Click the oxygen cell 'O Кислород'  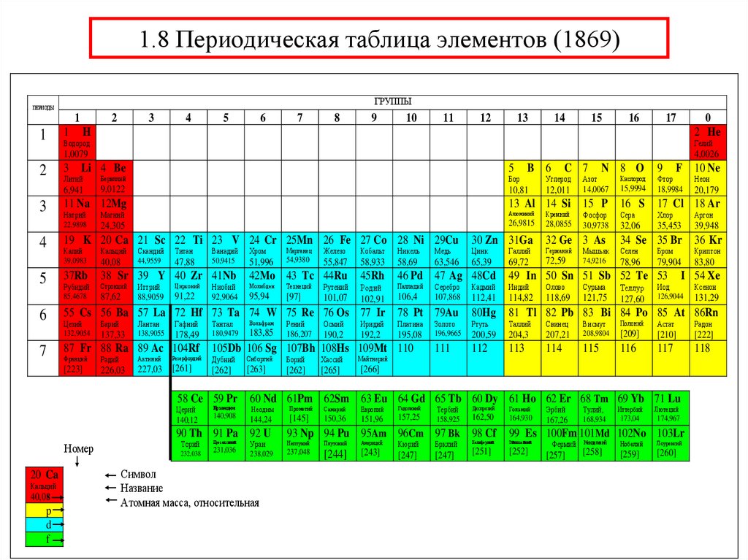click(634, 178)
